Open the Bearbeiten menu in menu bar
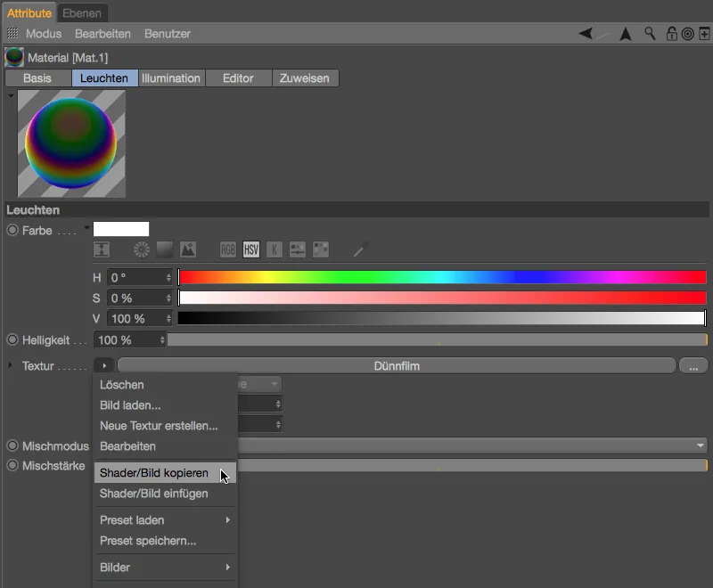713x588 pixels. click(102, 34)
